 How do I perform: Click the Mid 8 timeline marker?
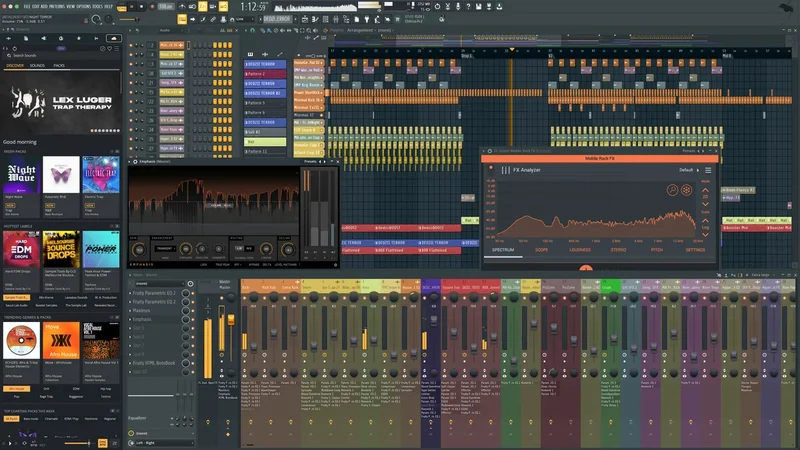727,56
